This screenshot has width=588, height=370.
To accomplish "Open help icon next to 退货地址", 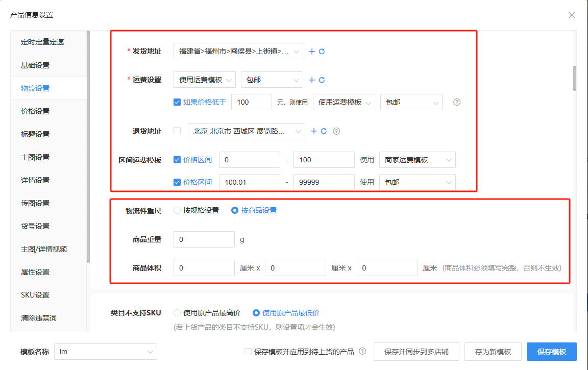I will 336,131.
